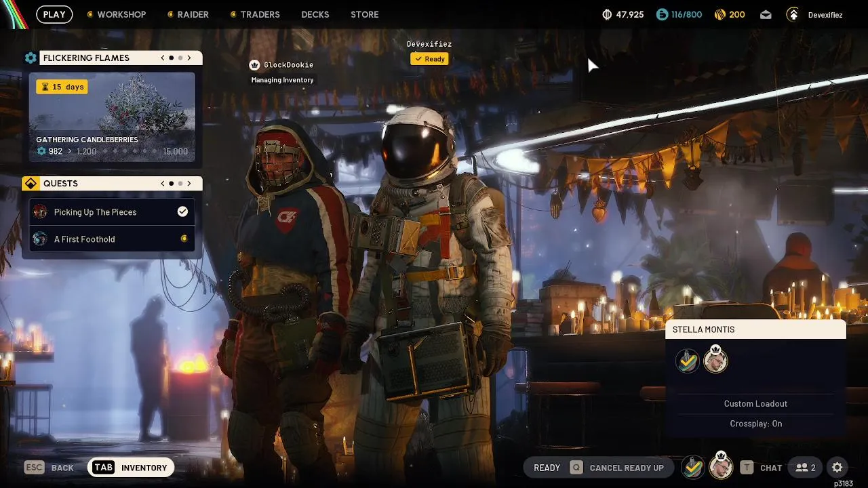Open the CHAT
Screen dimensions: 868x488
pyautogui.click(x=771, y=468)
